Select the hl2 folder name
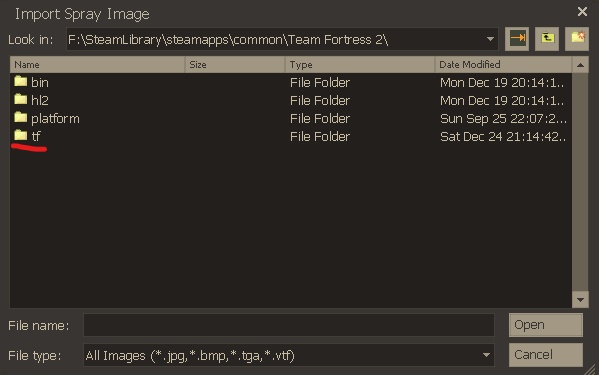599x375 pixels. (40, 100)
